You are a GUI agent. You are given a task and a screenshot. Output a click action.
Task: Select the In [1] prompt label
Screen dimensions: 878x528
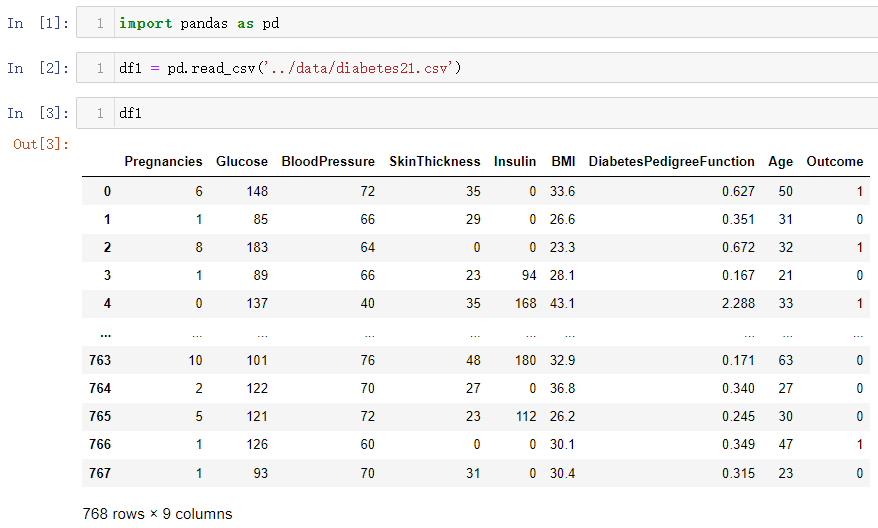point(38,23)
